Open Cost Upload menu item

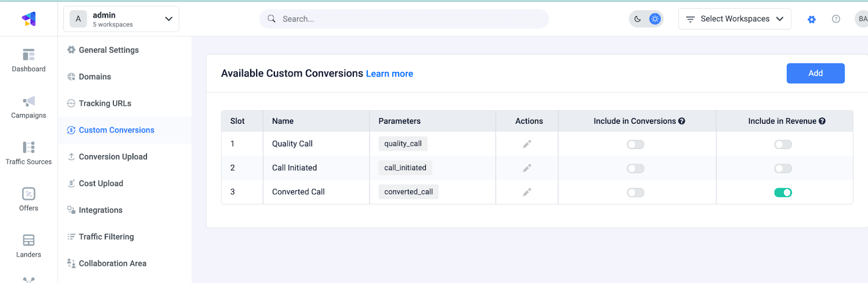125,183
